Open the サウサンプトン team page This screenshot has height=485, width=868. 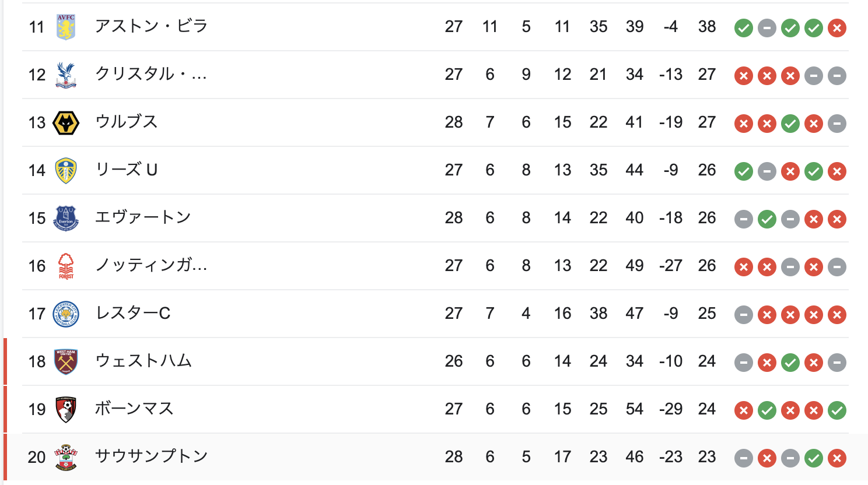point(152,456)
